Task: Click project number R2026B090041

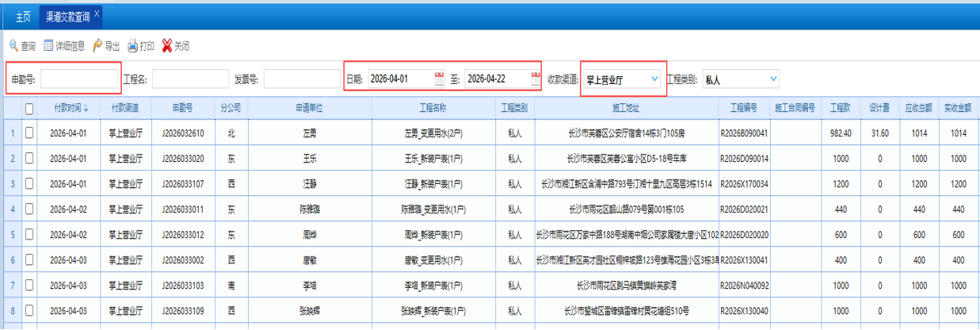Action: [744, 133]
